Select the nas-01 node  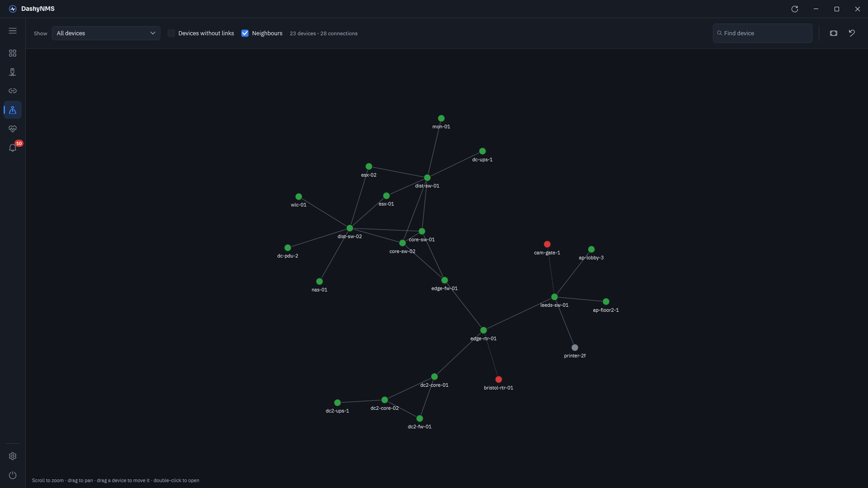tap(320, 282)
